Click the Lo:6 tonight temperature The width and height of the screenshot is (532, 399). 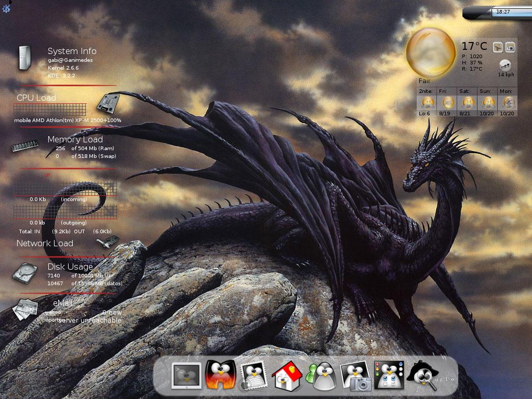click(x=424, y=114)
